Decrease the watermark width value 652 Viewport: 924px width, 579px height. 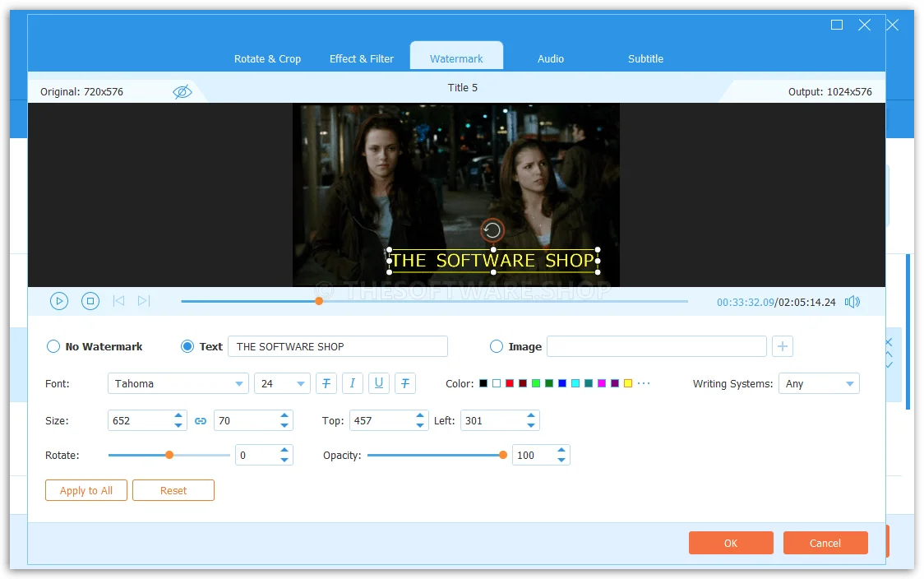click(178, 426)
